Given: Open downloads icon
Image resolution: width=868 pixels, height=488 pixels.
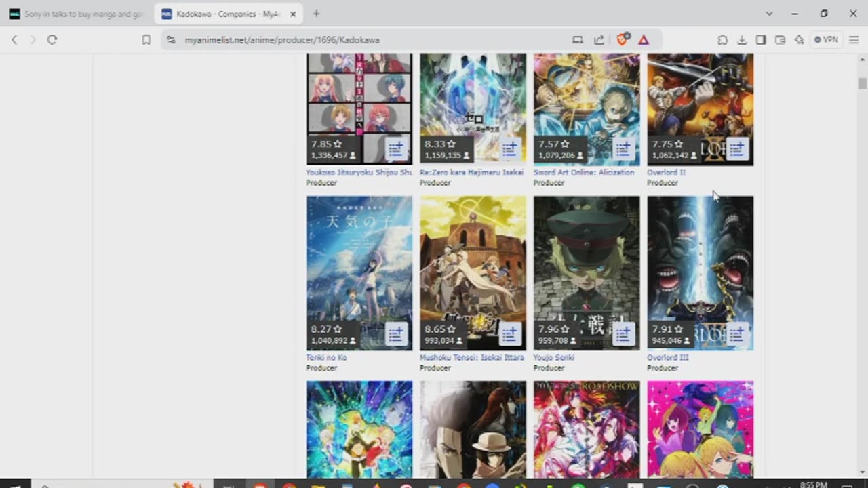Looking at the screenshot, I should [742, 40].
